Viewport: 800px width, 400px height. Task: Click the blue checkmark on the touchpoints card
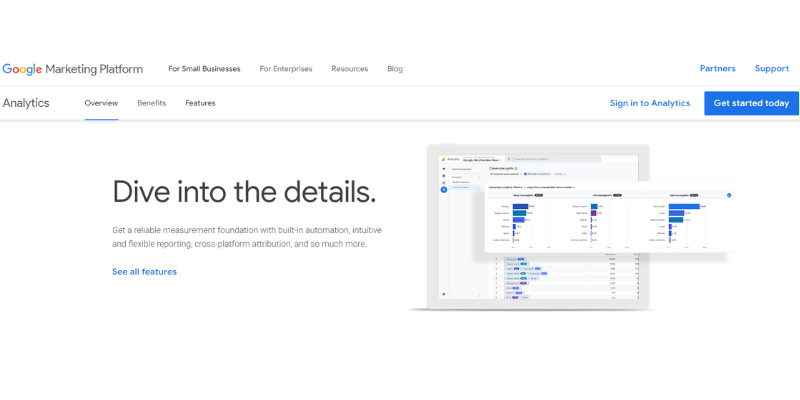[729, 195]
